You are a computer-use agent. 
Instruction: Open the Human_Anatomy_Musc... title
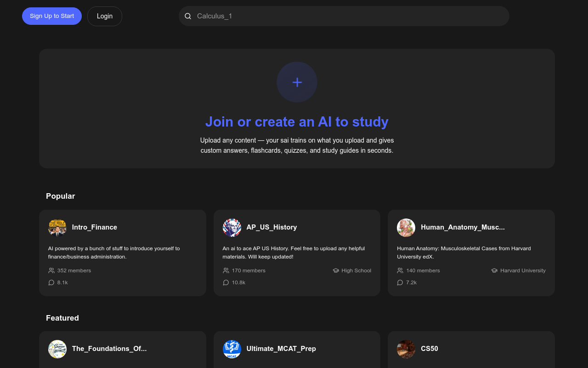[x=463, y=227]
